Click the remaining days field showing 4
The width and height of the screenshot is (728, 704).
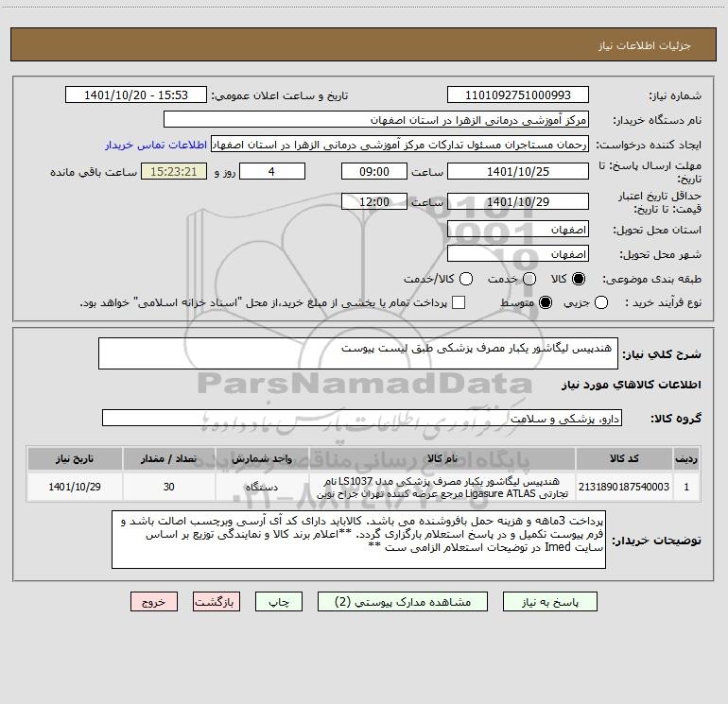click(x=272, y=171)
